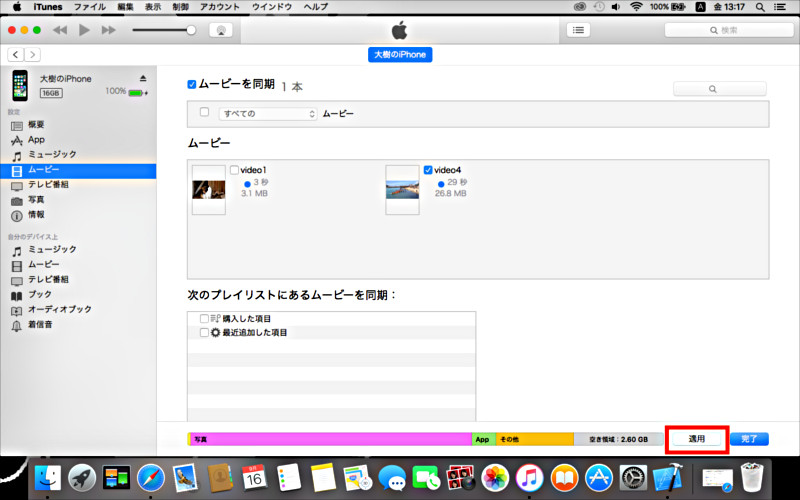Click the play button in iTunes
800x500 pixels.
point(84,30)
